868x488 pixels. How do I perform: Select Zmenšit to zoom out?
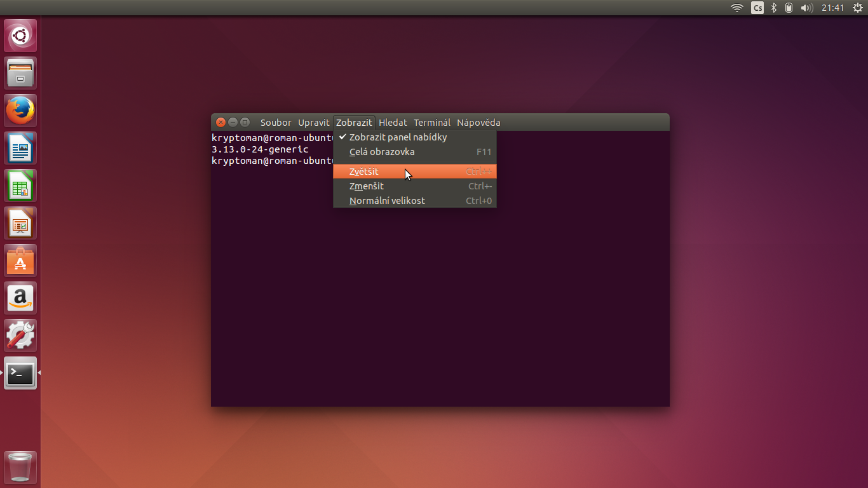click(x=415, y=186)
